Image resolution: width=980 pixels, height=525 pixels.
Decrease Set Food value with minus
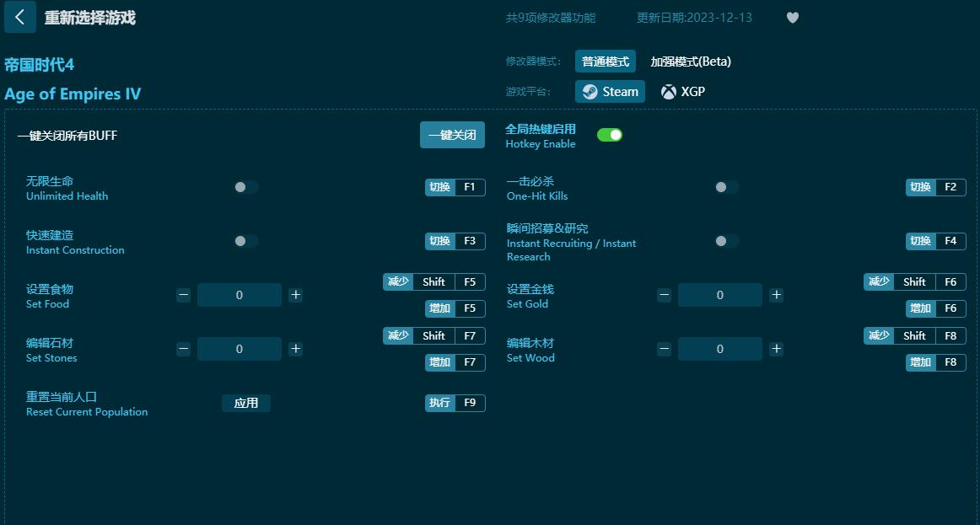pos(183,295)
